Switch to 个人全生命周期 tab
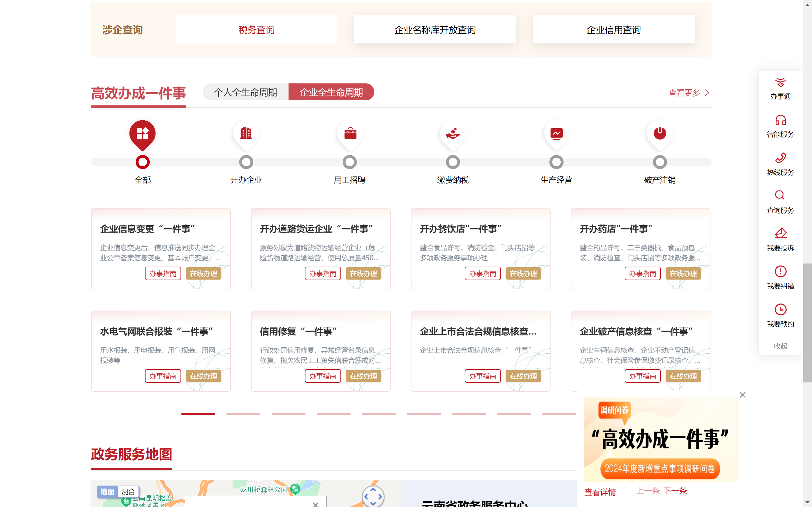The width and height of the screenshot is (812, 507). click(x=246, y=92)
